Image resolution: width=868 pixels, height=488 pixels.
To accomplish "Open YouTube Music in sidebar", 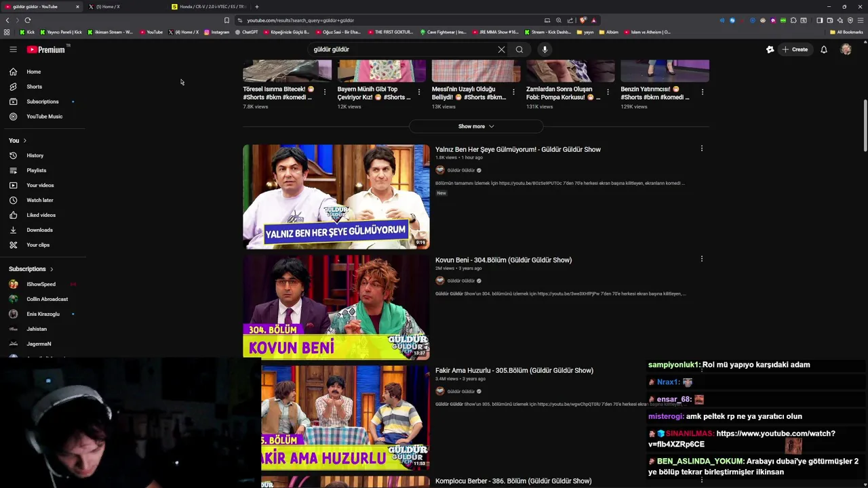I will [43, 117].
